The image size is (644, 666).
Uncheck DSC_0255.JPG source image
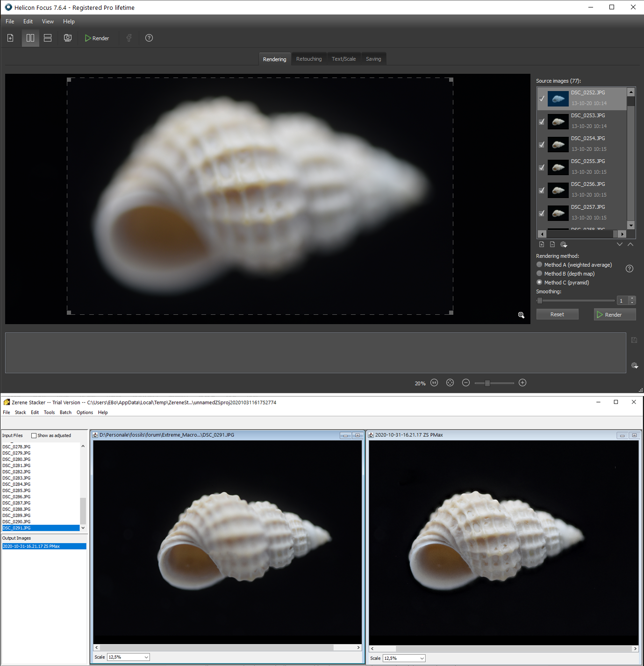click(x=542, y=167)
